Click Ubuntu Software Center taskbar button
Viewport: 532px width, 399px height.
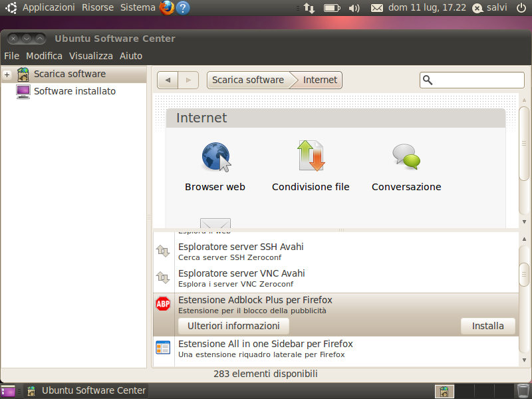(86, 391)
